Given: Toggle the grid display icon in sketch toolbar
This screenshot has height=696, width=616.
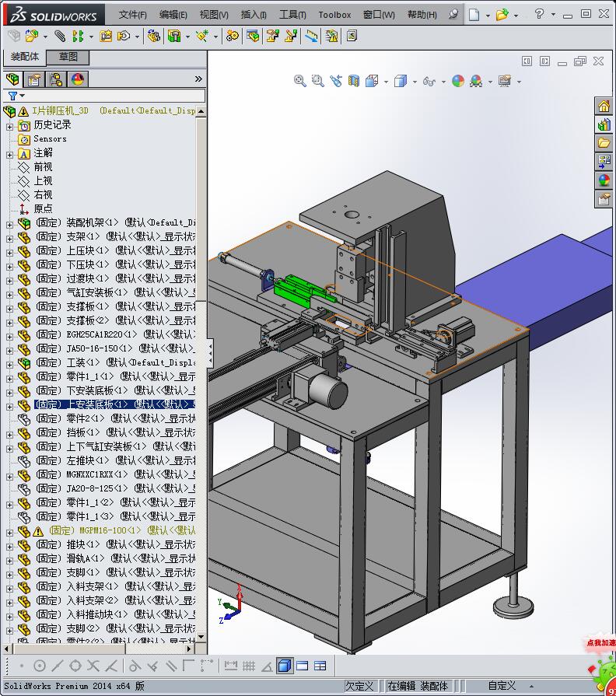Looking at the screenshot, I should pos(249,666).
